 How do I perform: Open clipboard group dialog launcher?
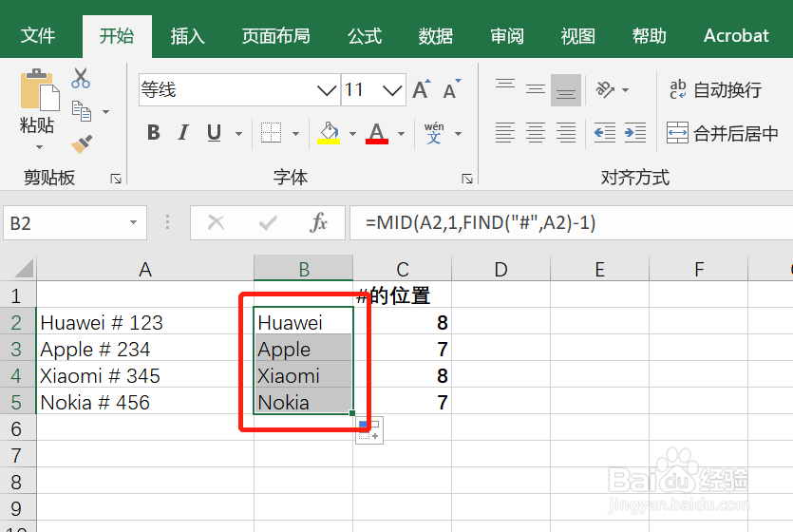[116, 179]
